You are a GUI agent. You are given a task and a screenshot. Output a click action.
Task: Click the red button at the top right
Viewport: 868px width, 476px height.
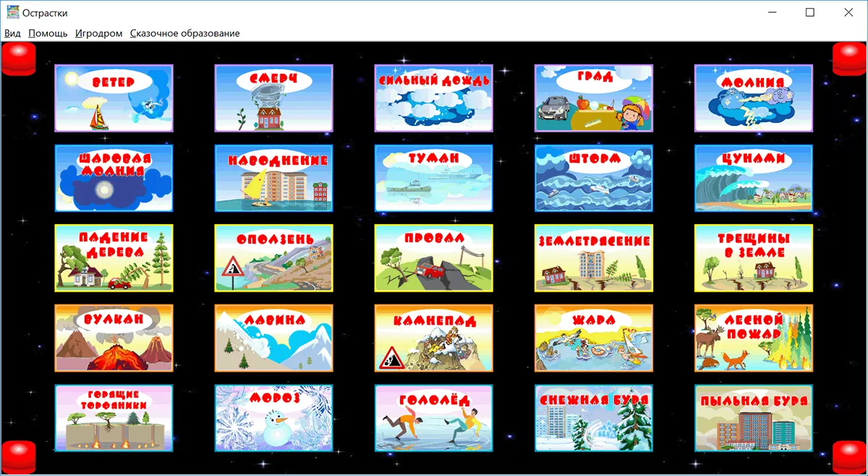850,58
